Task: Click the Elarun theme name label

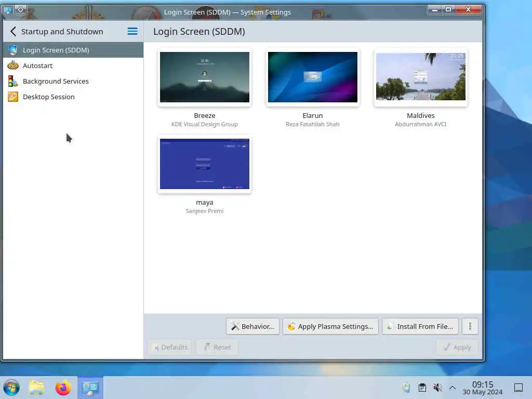Action: point(312,116)
